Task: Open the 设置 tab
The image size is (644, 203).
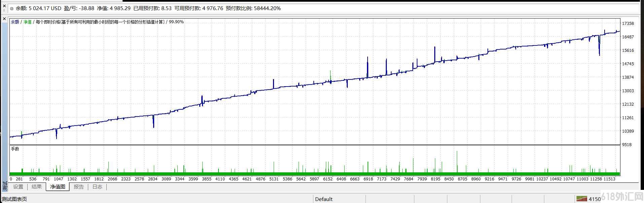Action: point(18,187)
